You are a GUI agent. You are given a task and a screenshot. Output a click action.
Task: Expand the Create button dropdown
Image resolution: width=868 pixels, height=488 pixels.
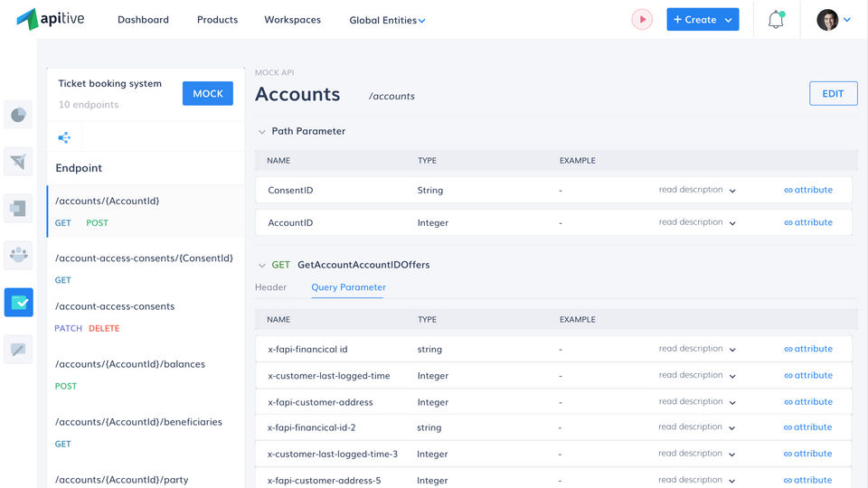click(729, 20)
